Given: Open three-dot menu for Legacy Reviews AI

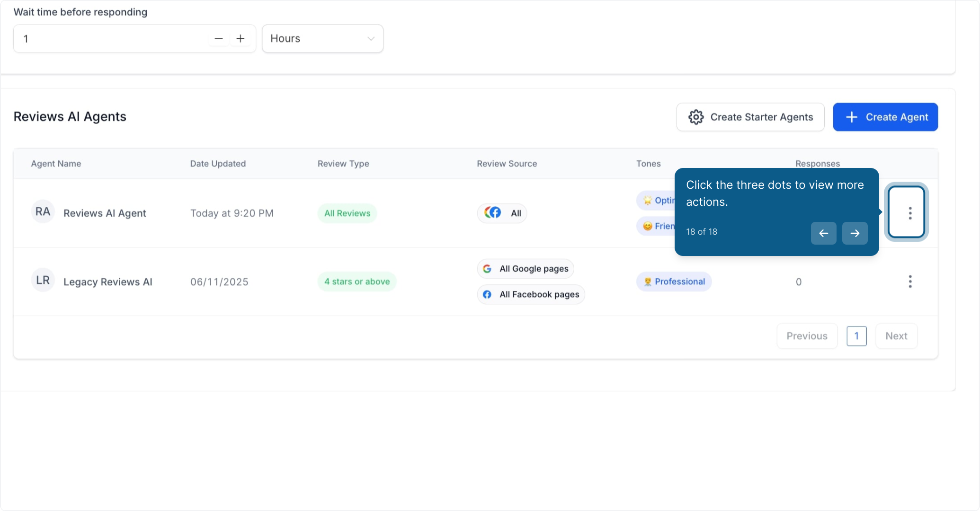Looking at the screenshot, I should click(x=909, y=282).
